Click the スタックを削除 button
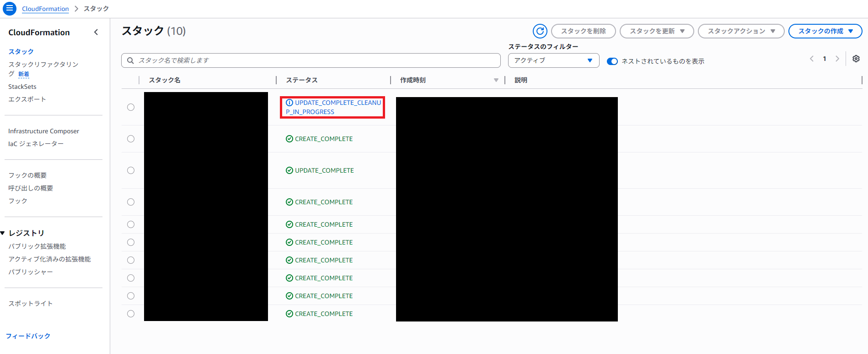 583,31
